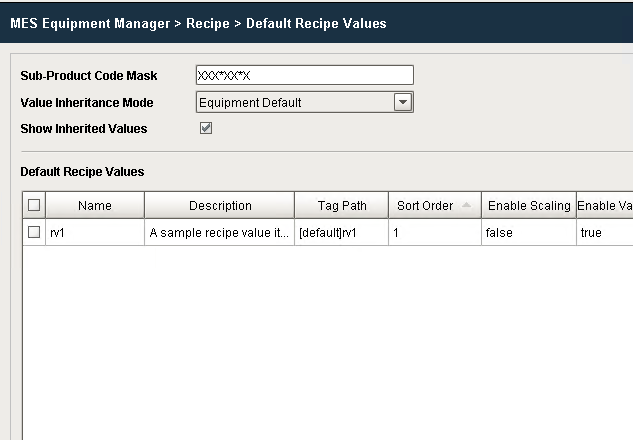Click the Sub-Product Code Mask text field
The height and width of the screenshot is (440, 633).
tap(304, 76)
